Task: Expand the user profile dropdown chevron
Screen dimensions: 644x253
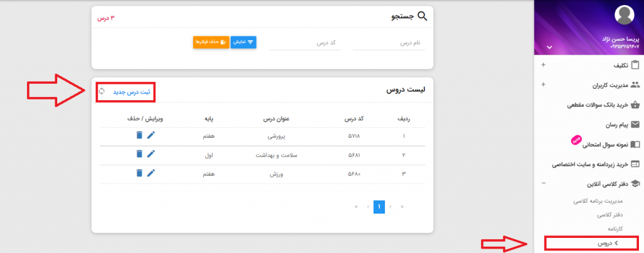Action: [x=548, y=47]
